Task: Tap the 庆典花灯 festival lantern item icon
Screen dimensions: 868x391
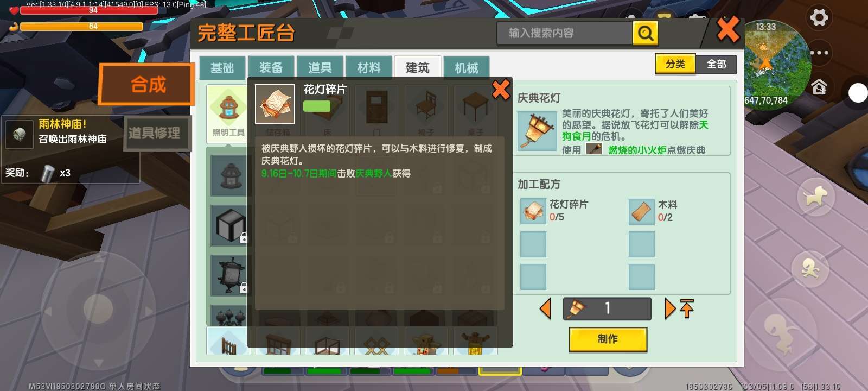Action: click(537, 131)
